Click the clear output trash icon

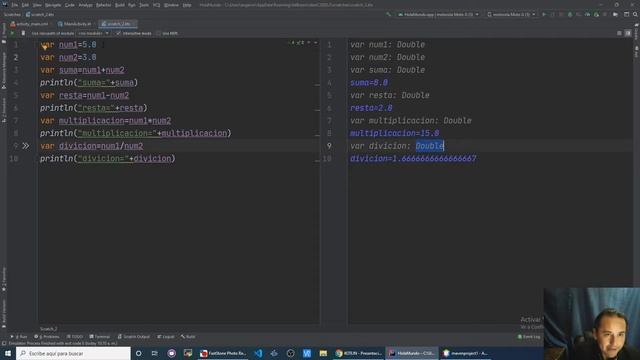point(23,33)
